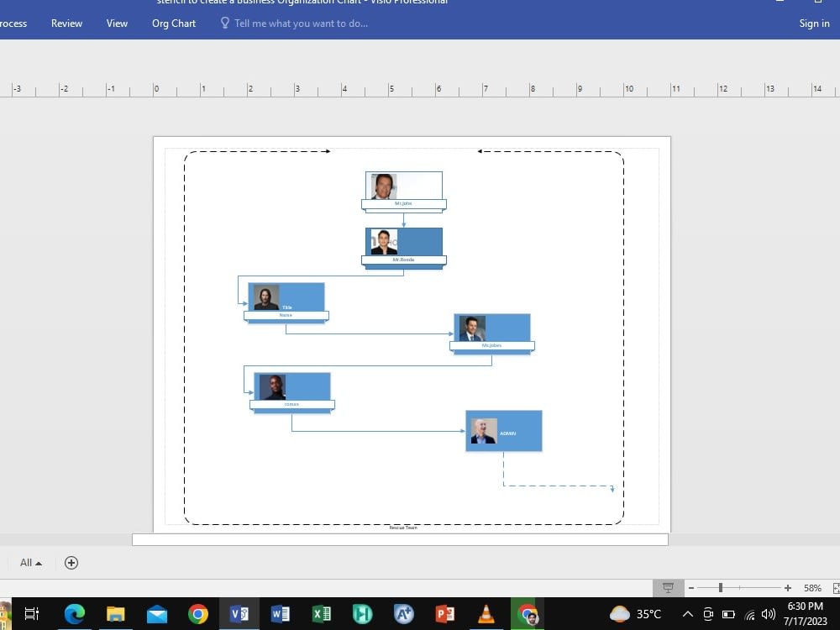Open the Mail app from taskbar
Screen dimensions: 840x630
click(157, 615)
